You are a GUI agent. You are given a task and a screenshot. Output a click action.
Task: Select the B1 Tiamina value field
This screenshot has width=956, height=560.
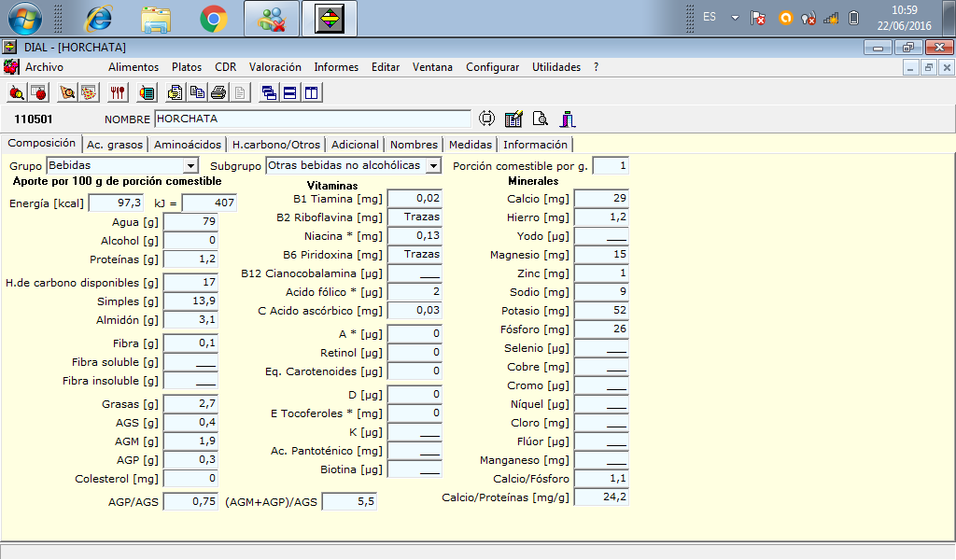415,199
